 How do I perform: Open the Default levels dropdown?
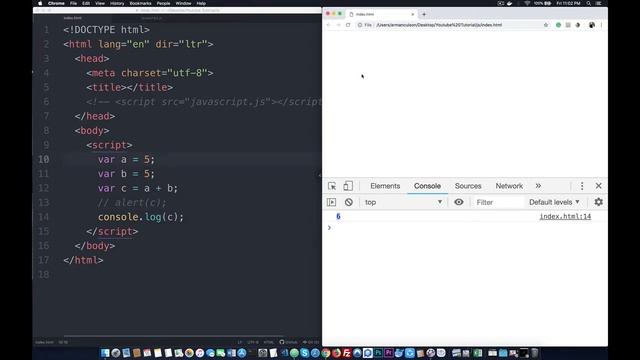coord(554,202)
